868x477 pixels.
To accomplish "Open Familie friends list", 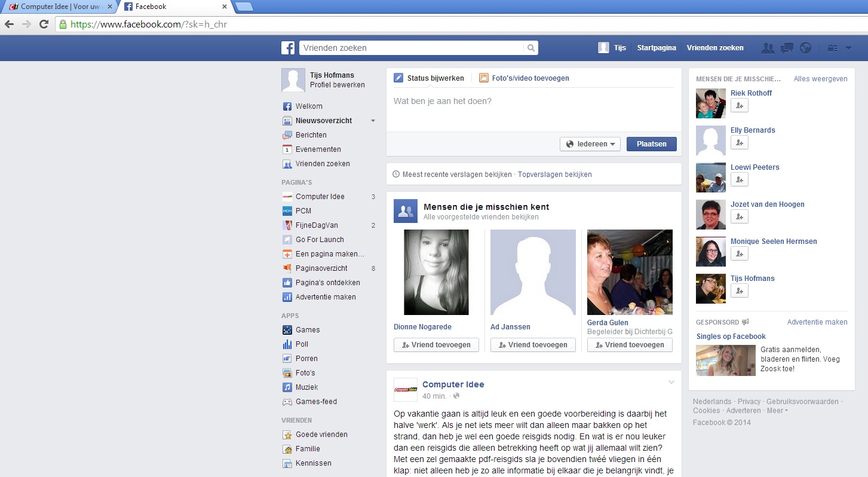I will (308, 449).
